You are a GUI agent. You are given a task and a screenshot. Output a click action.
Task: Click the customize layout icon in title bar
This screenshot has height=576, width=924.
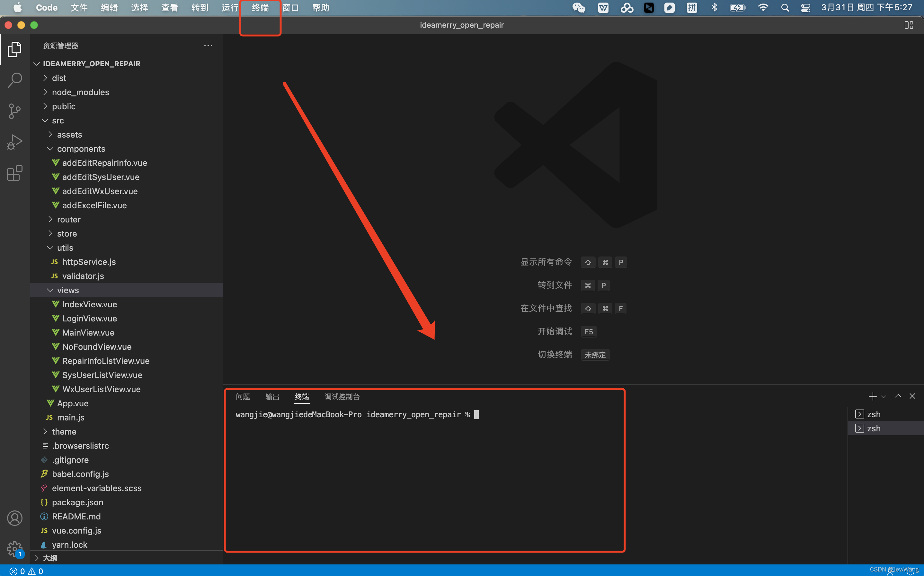908,25
